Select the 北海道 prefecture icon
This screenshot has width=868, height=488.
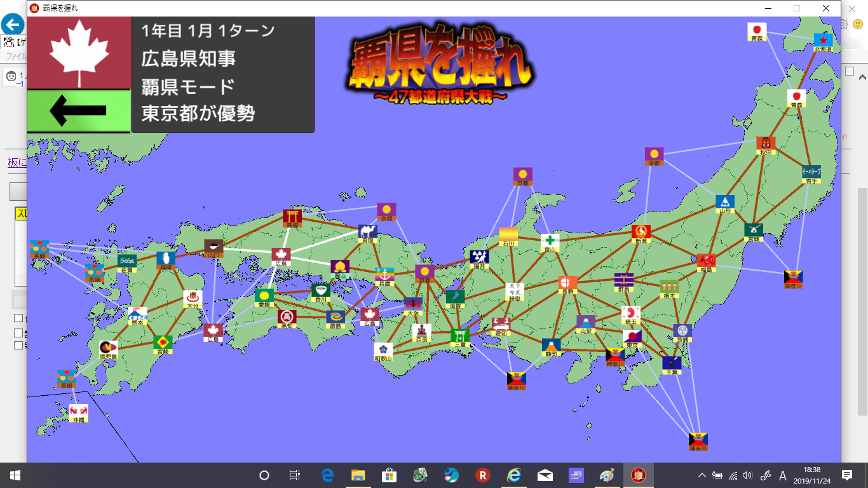click(x=824, y=43)
